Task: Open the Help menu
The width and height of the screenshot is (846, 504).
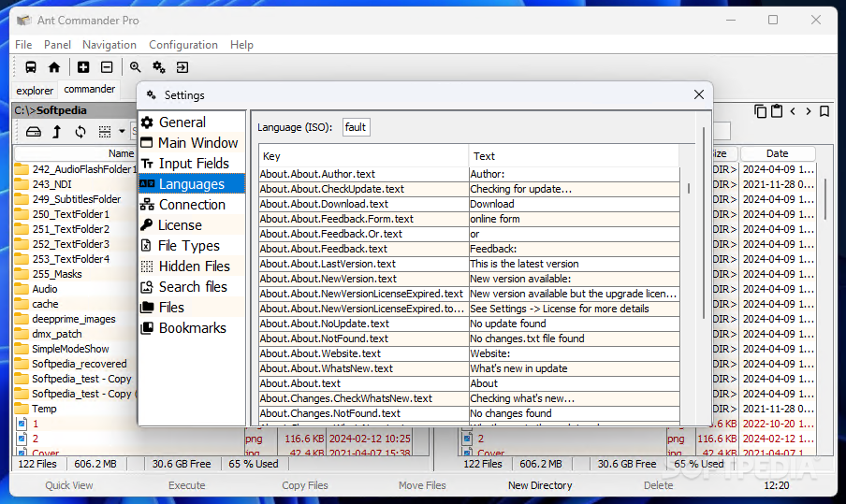Action: click(x=241, y=45)
